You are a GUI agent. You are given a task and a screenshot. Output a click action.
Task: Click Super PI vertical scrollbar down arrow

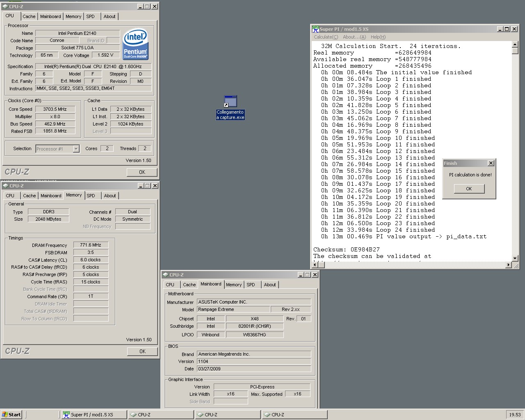click(x=515, y=258)
